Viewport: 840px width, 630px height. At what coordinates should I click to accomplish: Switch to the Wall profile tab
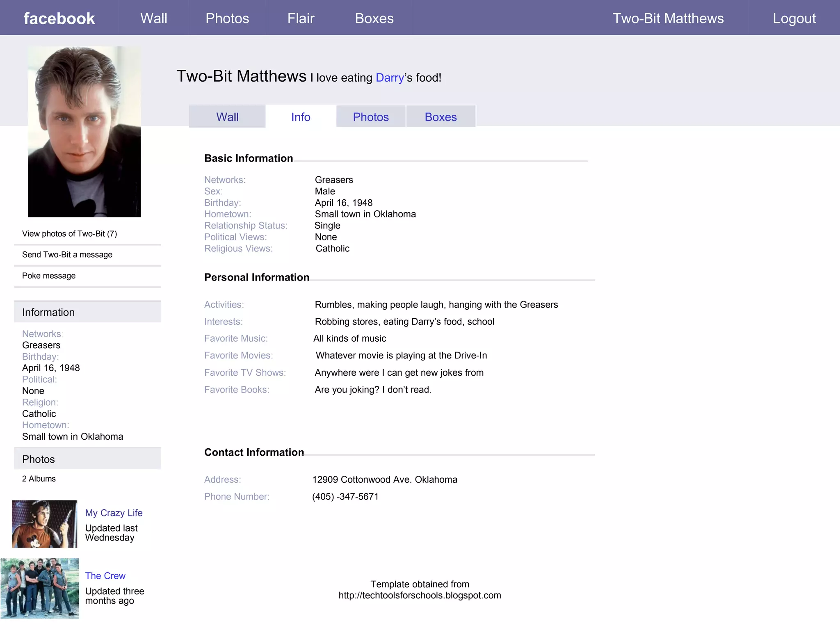[x=227, y=117]
